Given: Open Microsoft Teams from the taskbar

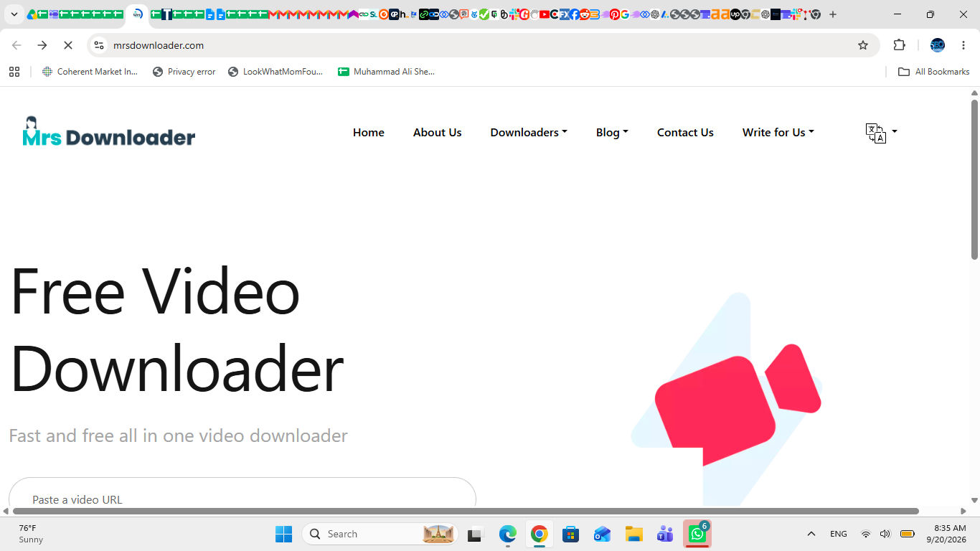Looking at the screenshot, I should [x=665, y=534].
